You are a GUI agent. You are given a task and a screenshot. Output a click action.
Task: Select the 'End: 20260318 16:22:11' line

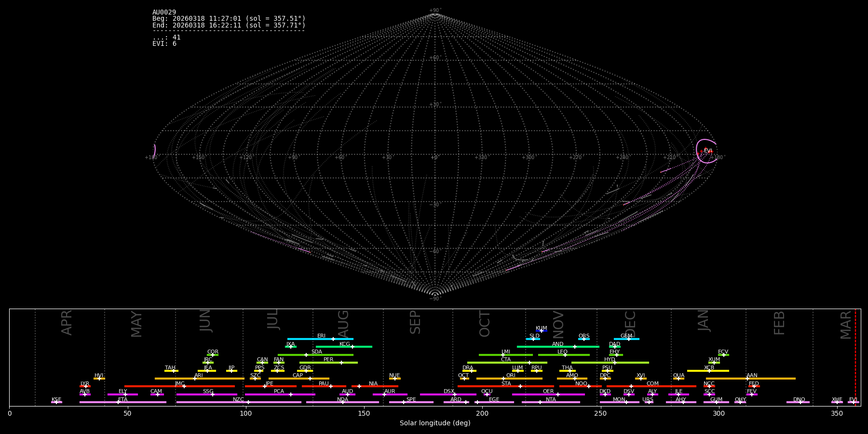tap(229, 25)
